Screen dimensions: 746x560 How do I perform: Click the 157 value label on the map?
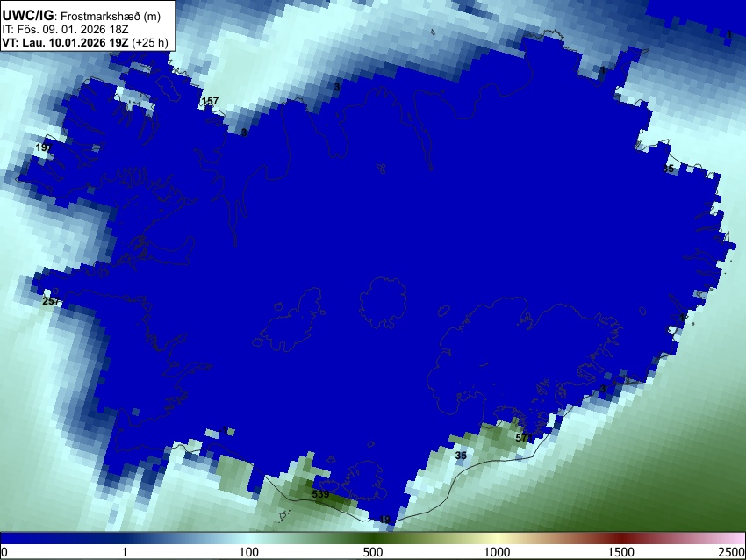click(x=210, y=101)
